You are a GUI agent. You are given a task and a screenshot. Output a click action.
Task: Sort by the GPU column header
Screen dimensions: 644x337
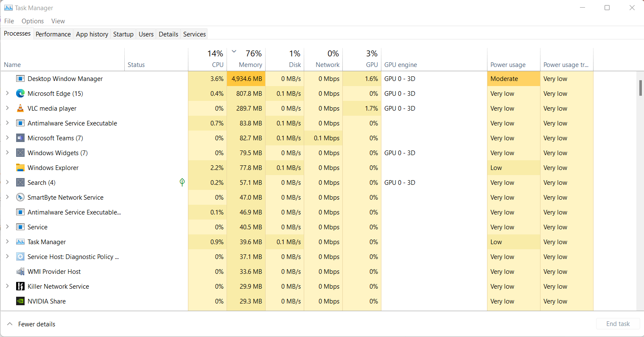coord(362,59)
